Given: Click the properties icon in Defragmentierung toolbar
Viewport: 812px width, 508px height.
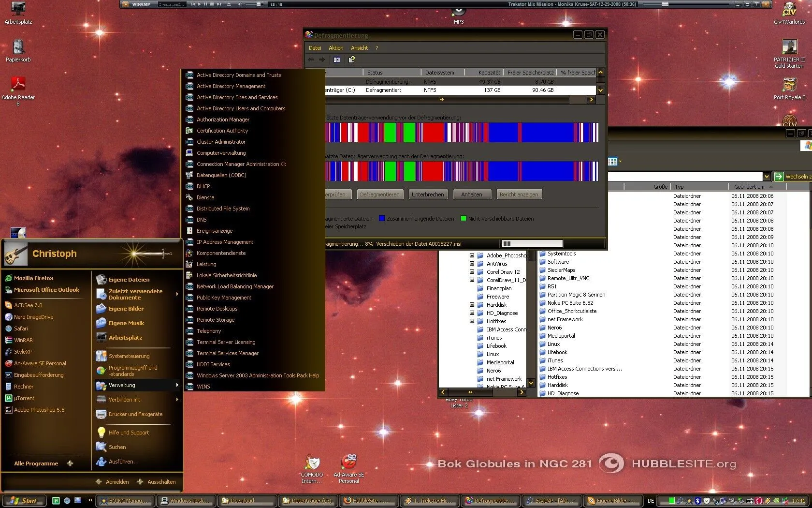Looking at the screenshot, I should coord(352,60).
